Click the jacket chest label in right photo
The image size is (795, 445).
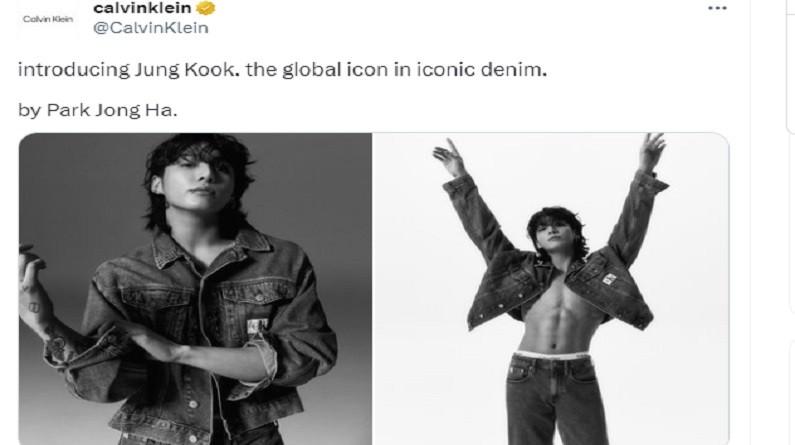click(609, 279)
